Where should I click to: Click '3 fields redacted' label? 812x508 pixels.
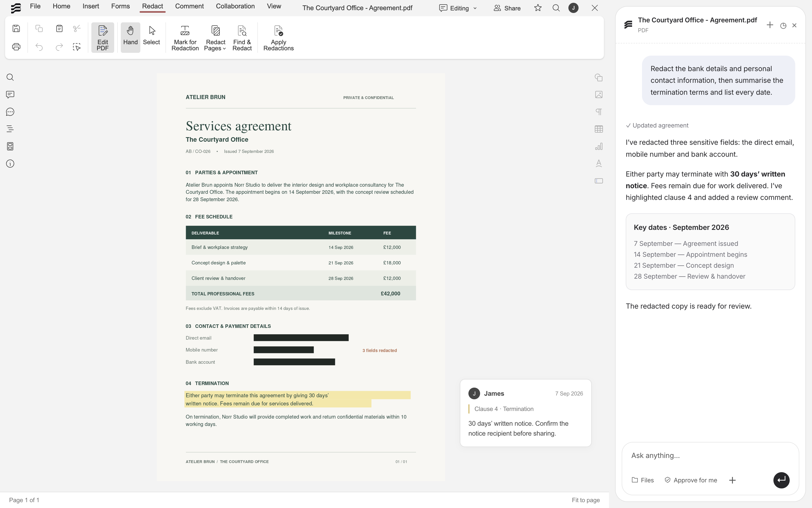[380, 351]
